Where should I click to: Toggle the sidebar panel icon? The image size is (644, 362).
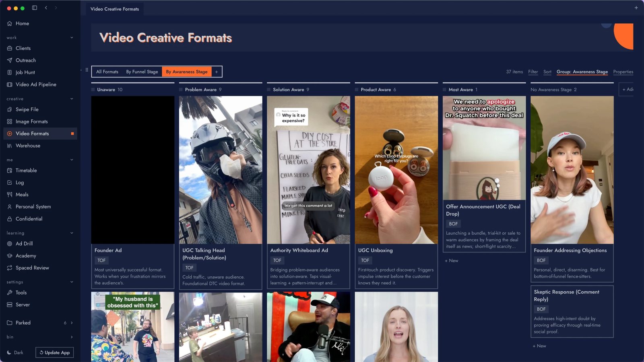coord(35,8)
